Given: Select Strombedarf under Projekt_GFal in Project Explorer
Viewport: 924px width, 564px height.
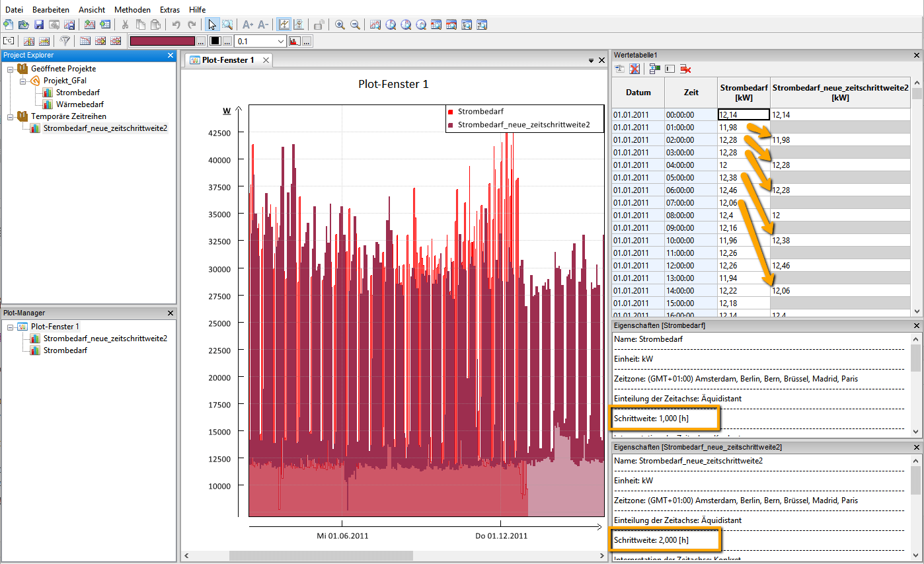Looking at the screenshot, I should (77, 93).
